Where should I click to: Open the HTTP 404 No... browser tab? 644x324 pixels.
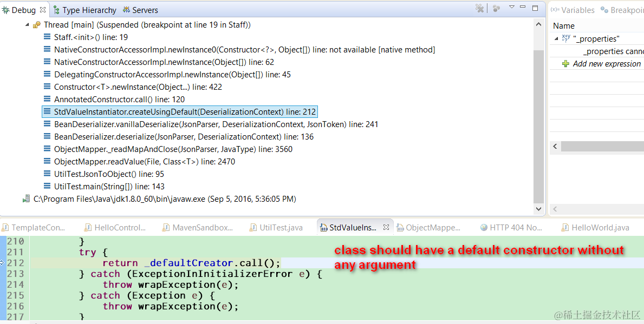(512, 228)
